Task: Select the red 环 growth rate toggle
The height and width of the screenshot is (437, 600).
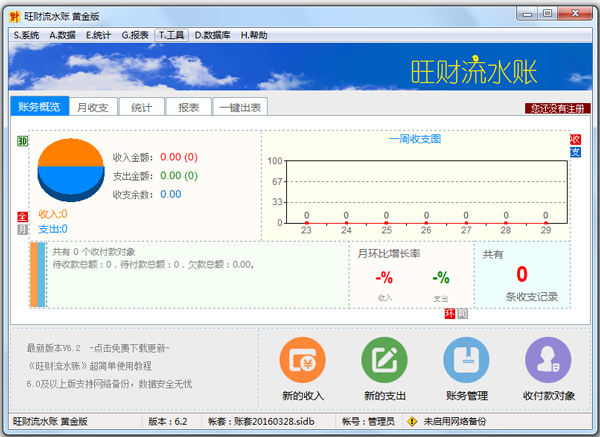Action: (x=450, y=314)
